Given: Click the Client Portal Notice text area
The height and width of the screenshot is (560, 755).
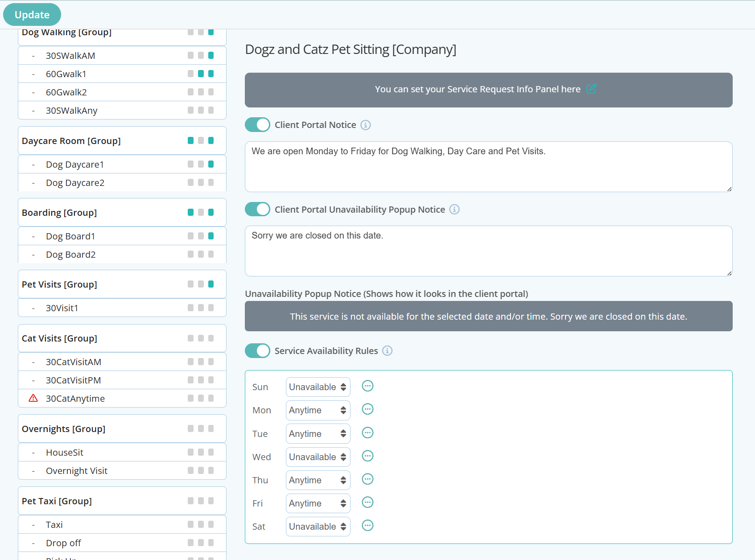Looking at the screenshot, I should [488, 167].
